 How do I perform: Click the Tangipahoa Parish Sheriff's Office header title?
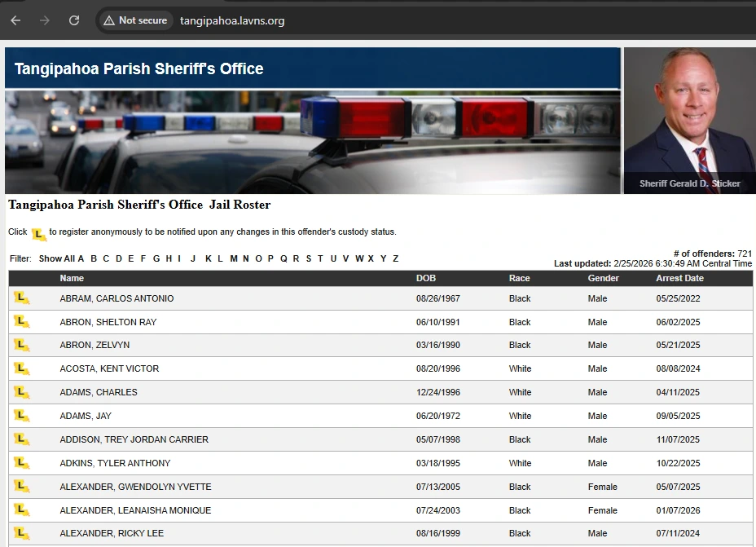(138, 68)
